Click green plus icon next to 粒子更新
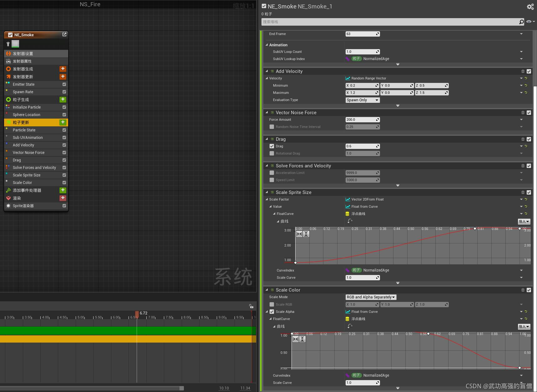This screenshot has height=392, width=537. 63,122
